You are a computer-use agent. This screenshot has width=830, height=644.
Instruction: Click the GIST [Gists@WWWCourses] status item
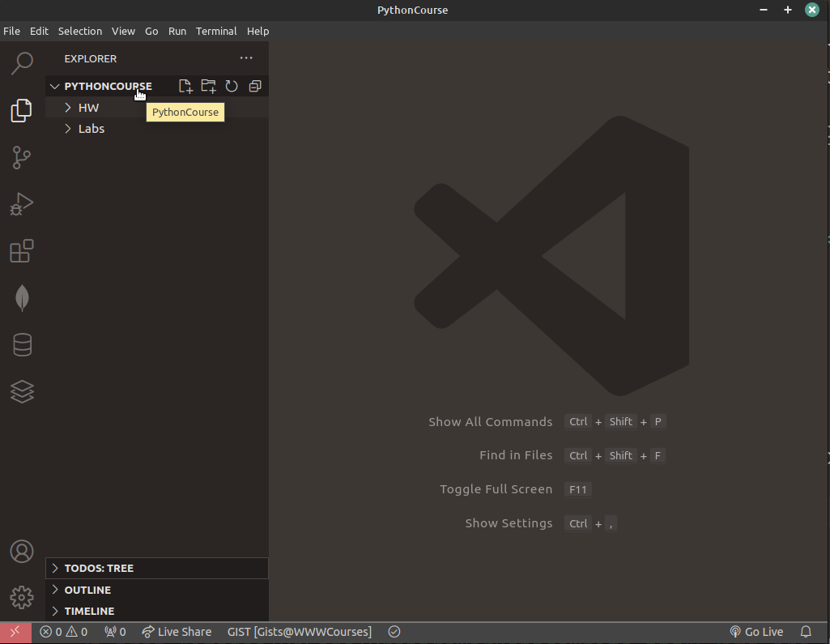point(300,632)
